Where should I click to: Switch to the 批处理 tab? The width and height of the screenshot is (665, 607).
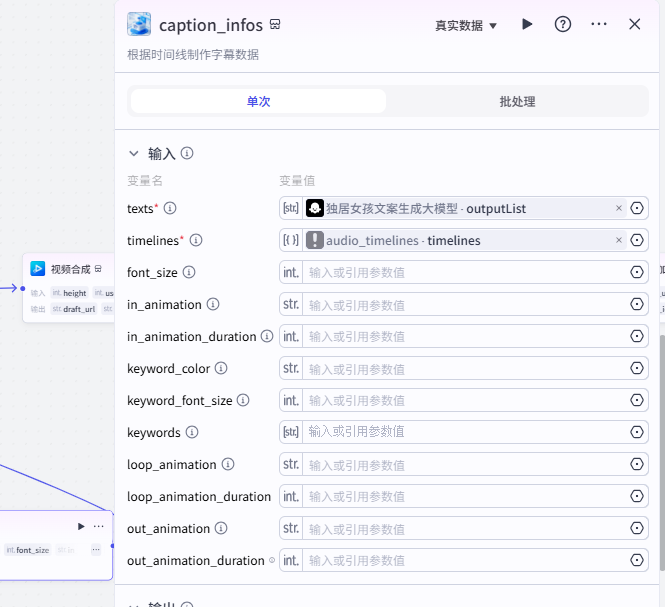(x=517, y=101)
